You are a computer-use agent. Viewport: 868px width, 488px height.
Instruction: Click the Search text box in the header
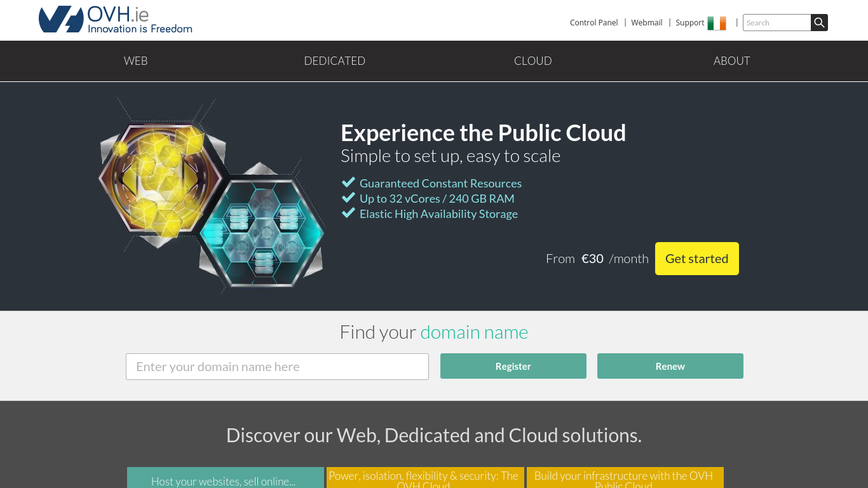(x=776, y=22)
